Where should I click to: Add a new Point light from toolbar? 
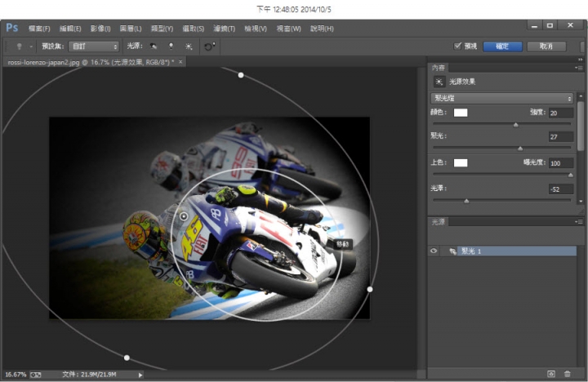point(171,46)
